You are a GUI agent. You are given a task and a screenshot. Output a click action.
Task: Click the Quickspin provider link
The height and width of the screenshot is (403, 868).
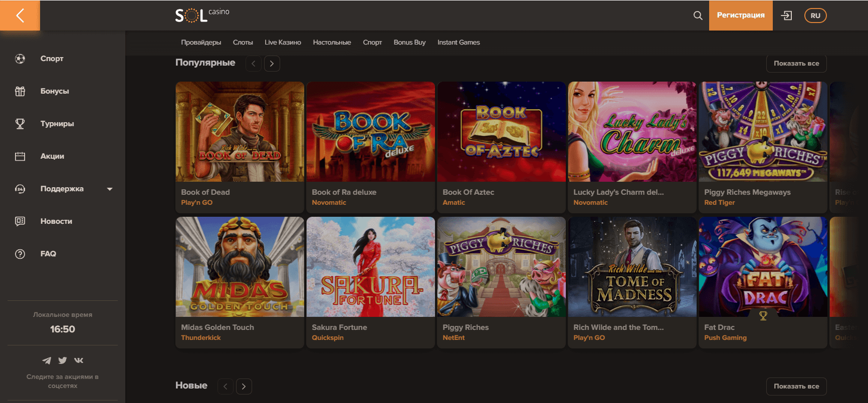[328, 338]
